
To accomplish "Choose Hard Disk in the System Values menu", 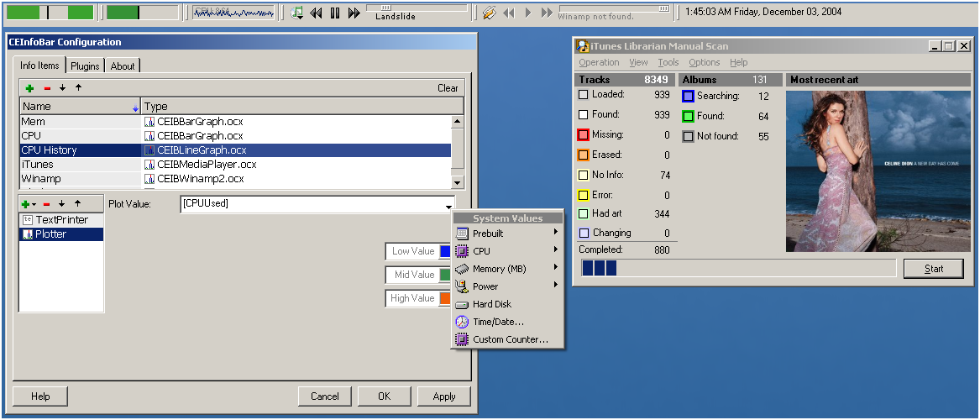I will [x=508, y=304].
